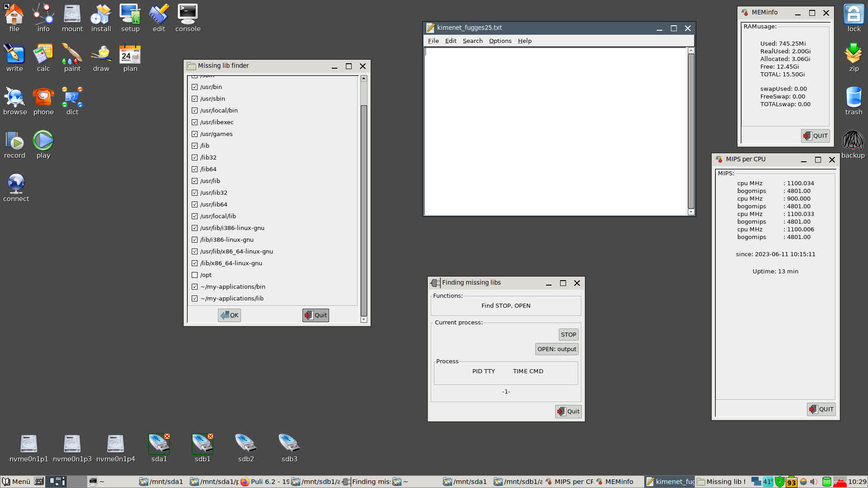Open the phone desktop icon

tap(43, 101)
